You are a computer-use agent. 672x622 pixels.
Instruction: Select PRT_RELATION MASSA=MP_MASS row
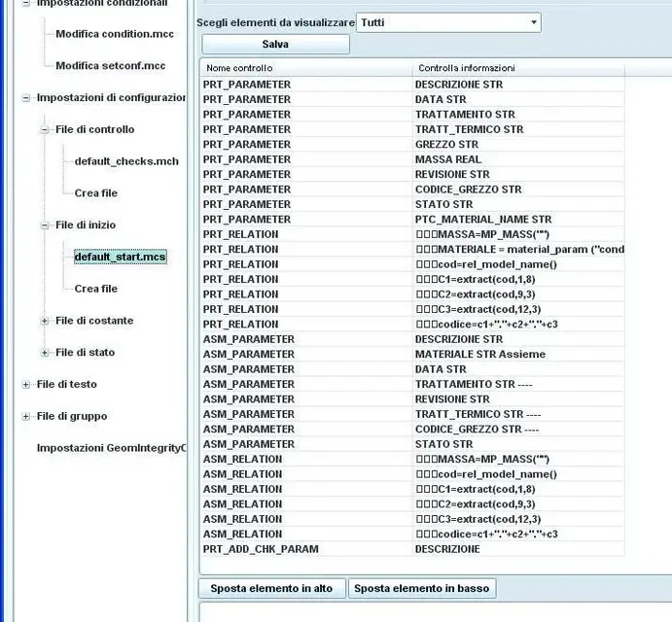[x=412, y=234]
